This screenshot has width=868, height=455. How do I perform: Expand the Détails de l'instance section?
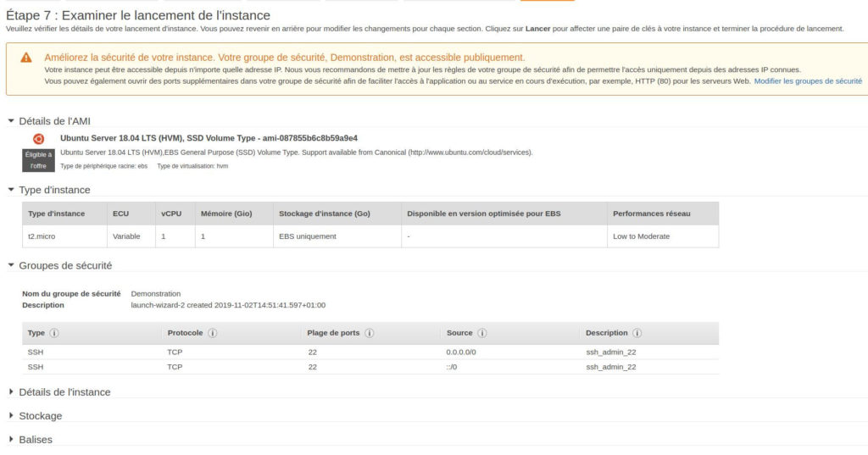click(x=11, y=392)
